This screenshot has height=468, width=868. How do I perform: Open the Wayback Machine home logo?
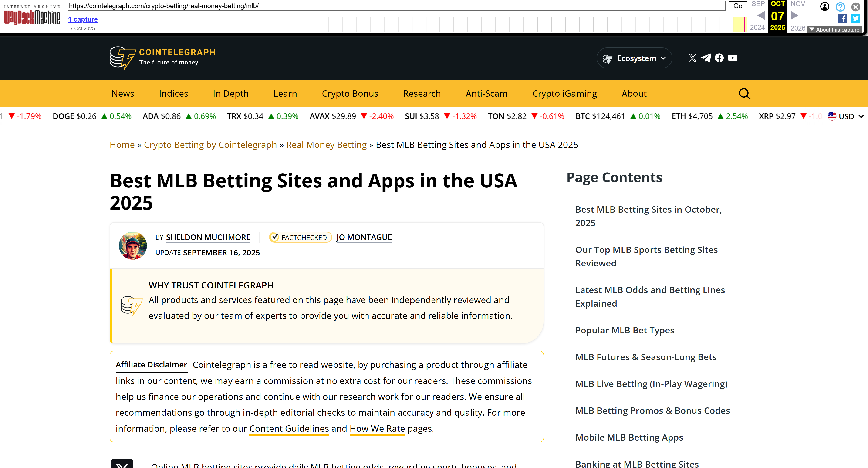coord(32,15)
